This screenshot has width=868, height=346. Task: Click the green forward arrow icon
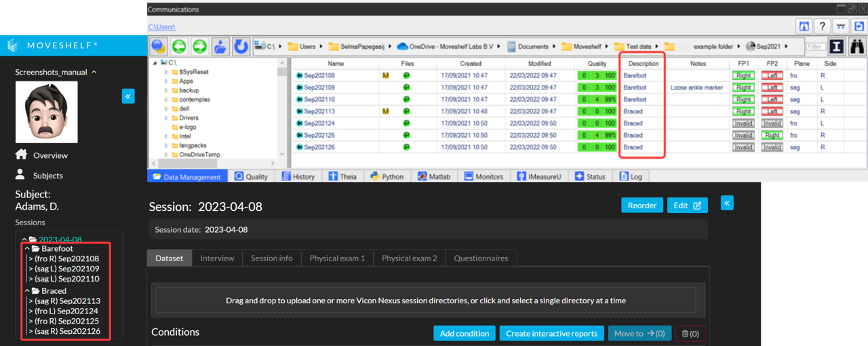pyautogui.click(x=199, y=46)
